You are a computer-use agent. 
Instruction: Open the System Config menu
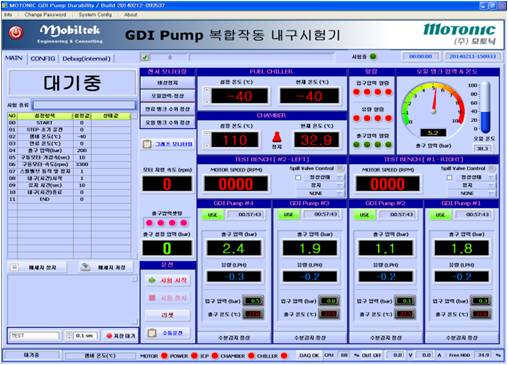pos(95,15)
